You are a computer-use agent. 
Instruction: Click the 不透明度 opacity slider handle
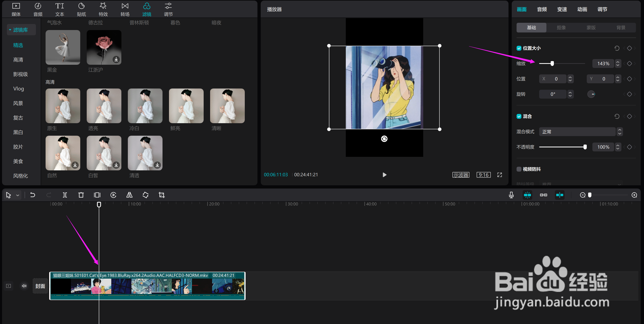click(x=585, y=147)
